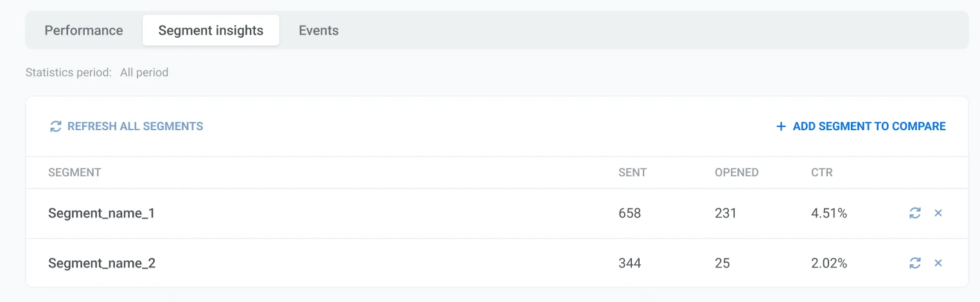Sort by the OPENED column header

click(x=736, y=172)
